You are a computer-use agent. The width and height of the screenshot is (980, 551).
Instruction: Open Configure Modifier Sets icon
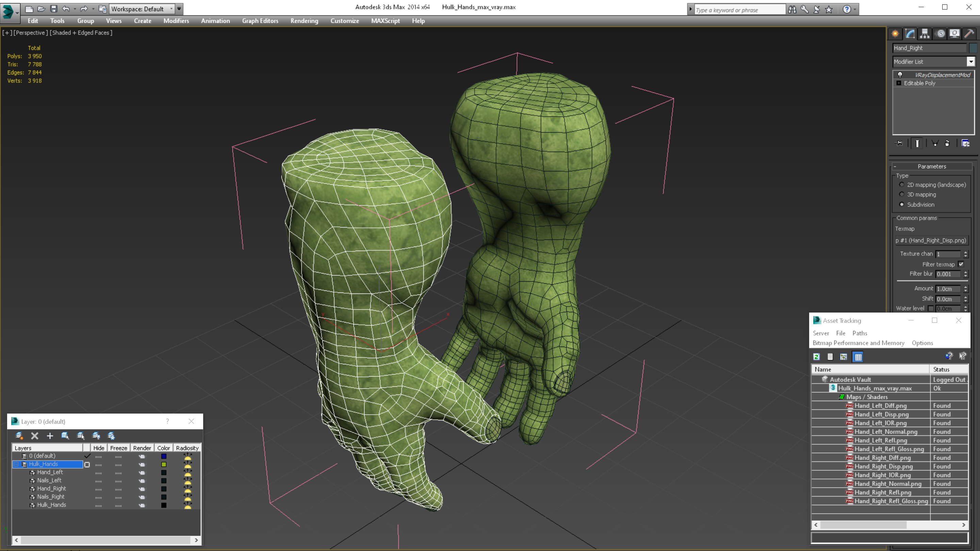966,143
